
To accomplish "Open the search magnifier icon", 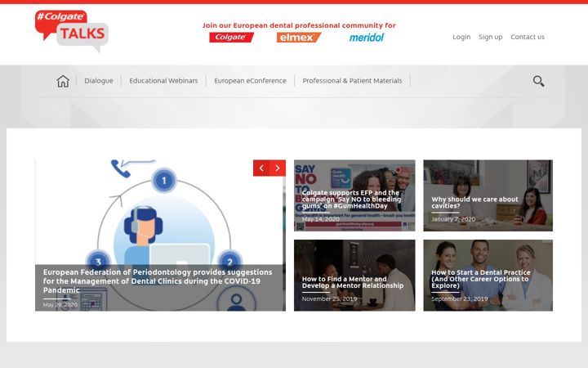I will tap(538, 81).
